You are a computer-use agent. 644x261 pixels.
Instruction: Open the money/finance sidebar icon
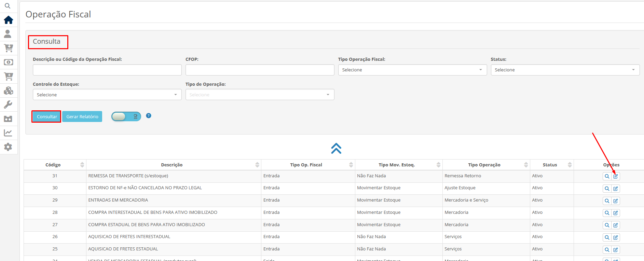[x=9, y=62]
